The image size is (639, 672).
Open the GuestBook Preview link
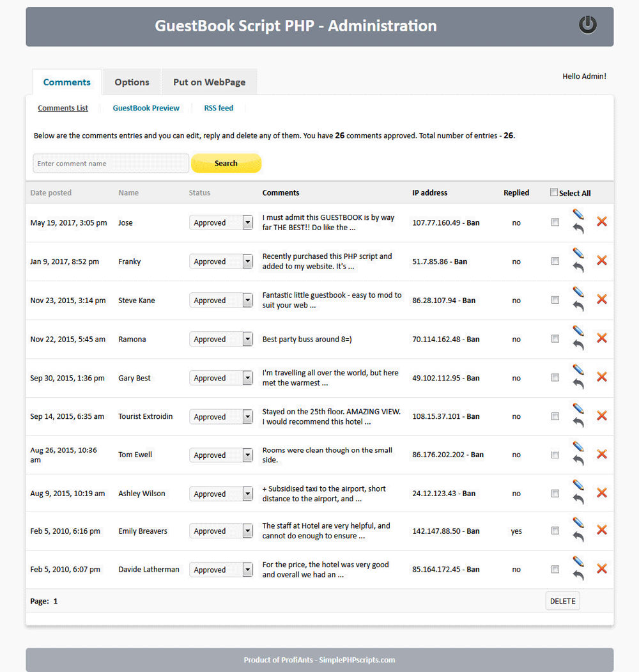coord(146,107)
